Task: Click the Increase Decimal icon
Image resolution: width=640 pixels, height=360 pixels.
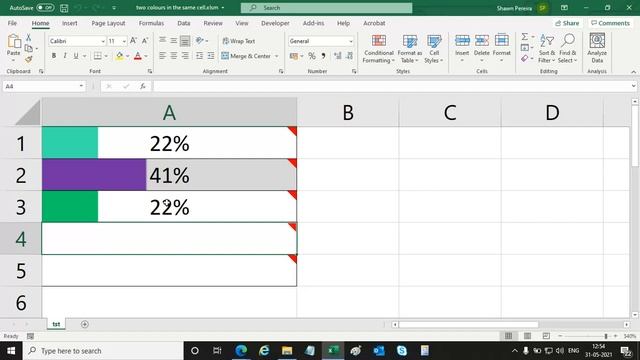Action: 338,56
